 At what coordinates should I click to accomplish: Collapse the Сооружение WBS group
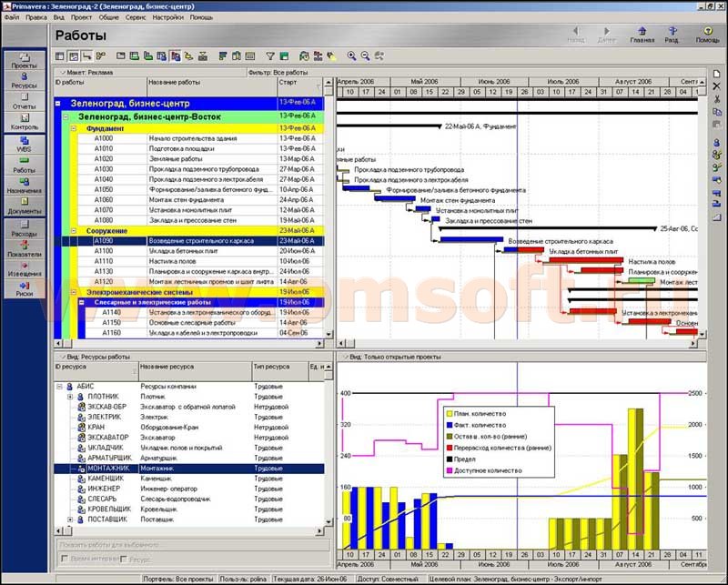click(74, 231)
